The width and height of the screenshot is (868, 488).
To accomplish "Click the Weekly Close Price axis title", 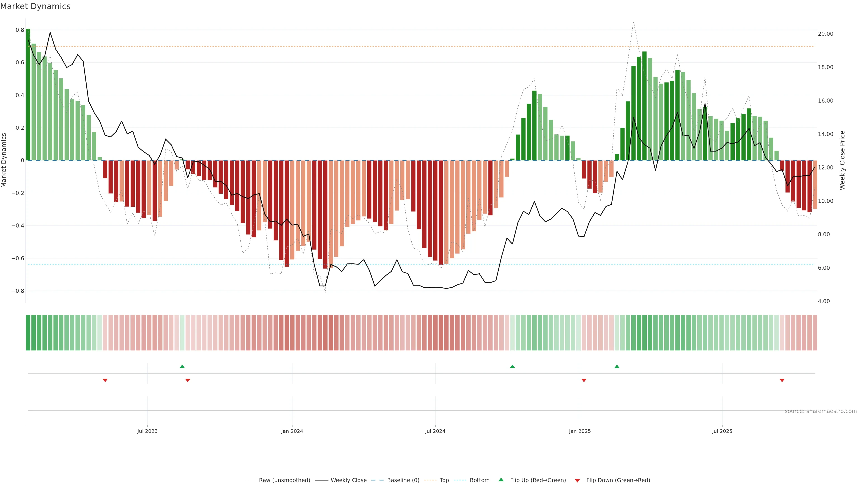I will [842, 160].
